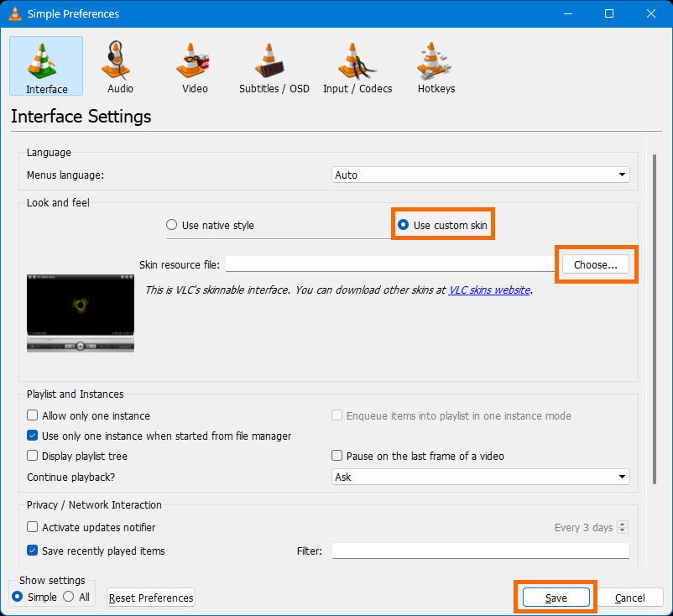Open the Video preferences cone icon

[192, 61]
